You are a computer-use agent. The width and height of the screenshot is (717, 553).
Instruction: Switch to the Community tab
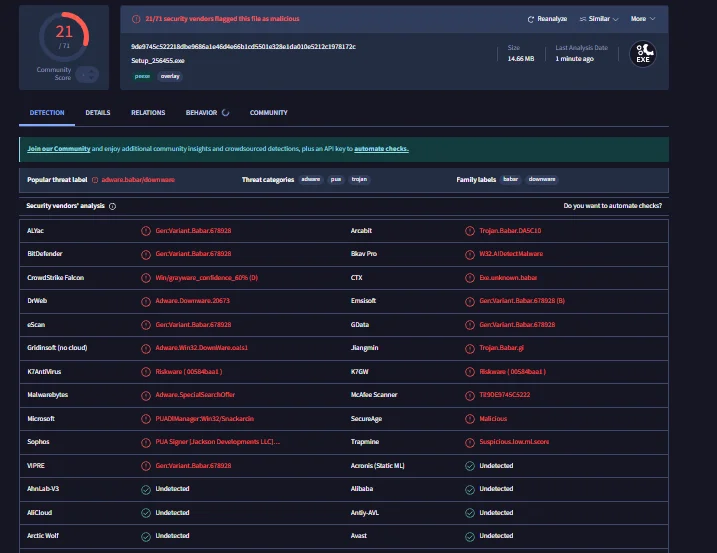pos(268,113)
